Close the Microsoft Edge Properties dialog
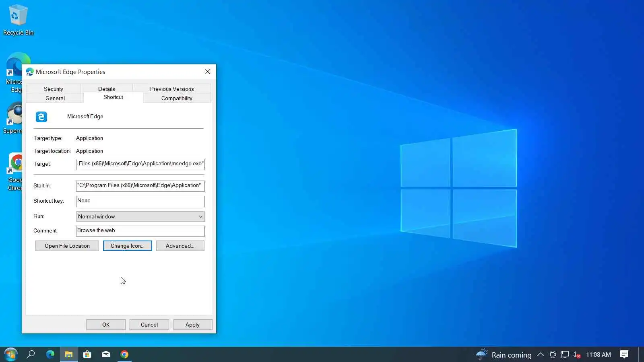This screenshot has width=644, height=362. point(208,72)
